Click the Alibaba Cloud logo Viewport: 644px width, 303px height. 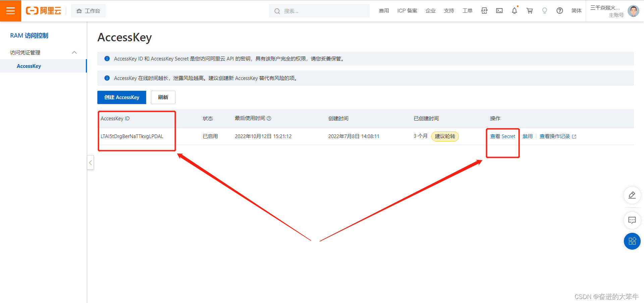click(x=44, y=11)
